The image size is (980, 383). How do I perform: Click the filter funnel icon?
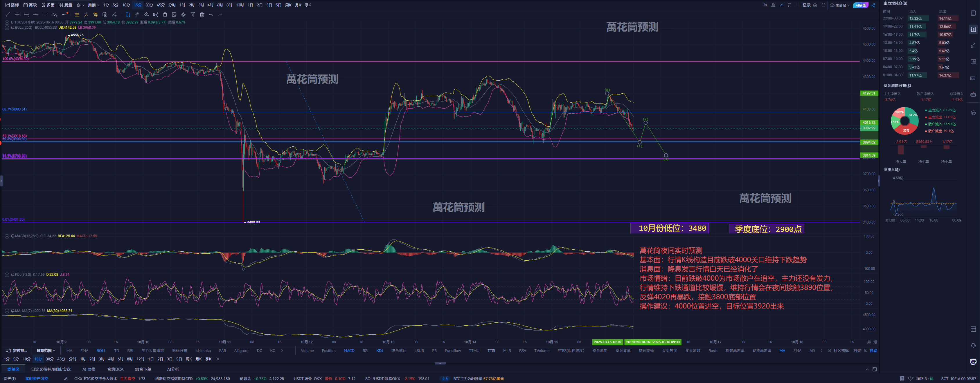[x=193, y=14]
